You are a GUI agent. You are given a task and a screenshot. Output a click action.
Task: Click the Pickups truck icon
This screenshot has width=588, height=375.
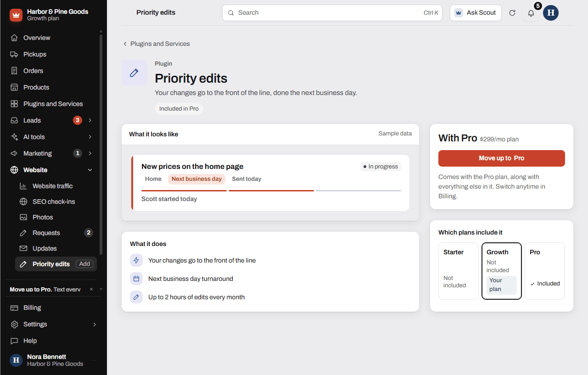pos(14,54)
